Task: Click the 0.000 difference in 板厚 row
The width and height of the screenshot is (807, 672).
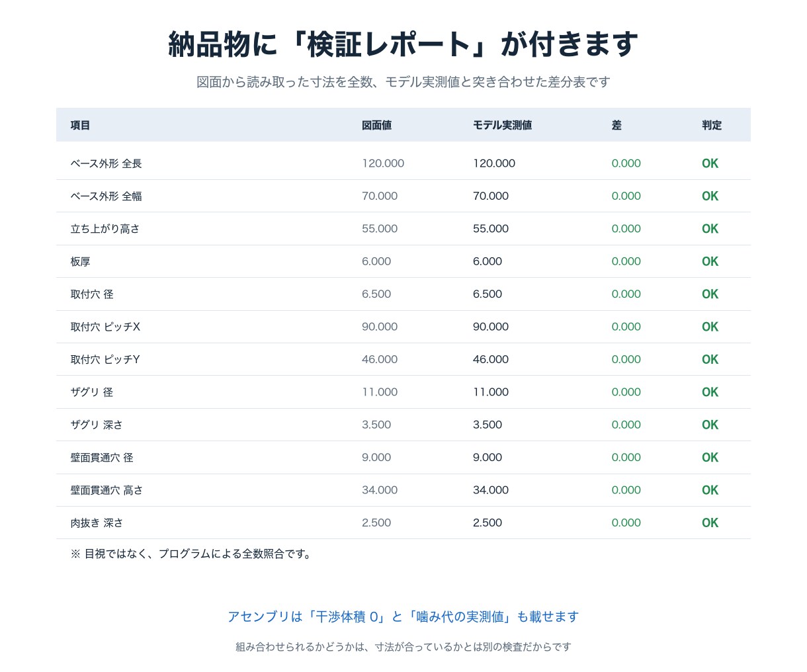Action: pyautogui.click(x=626, y=261)
